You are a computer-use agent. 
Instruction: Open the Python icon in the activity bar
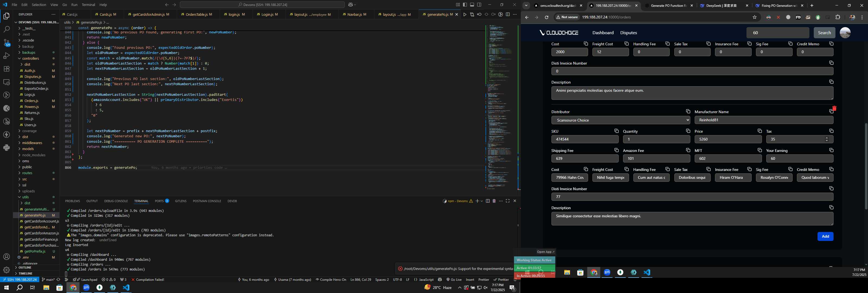7,148
